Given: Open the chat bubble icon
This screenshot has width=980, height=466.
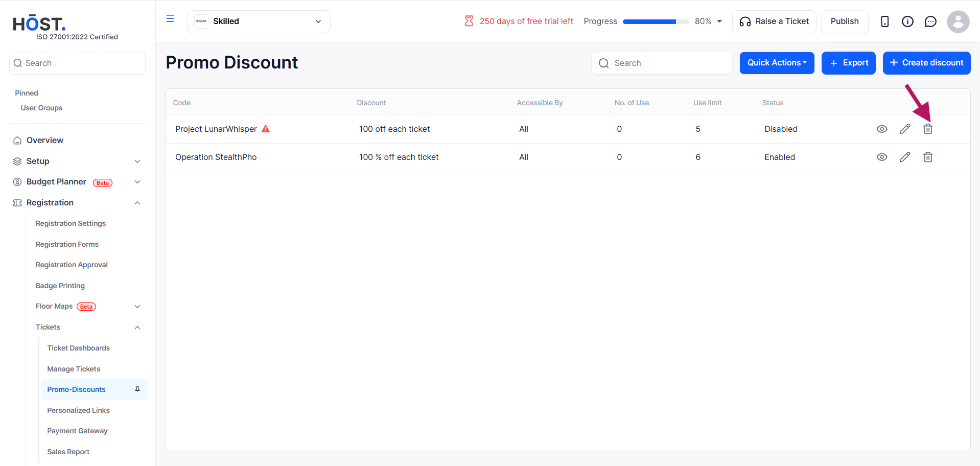Looking at the screenshot, I should (930, 21).
